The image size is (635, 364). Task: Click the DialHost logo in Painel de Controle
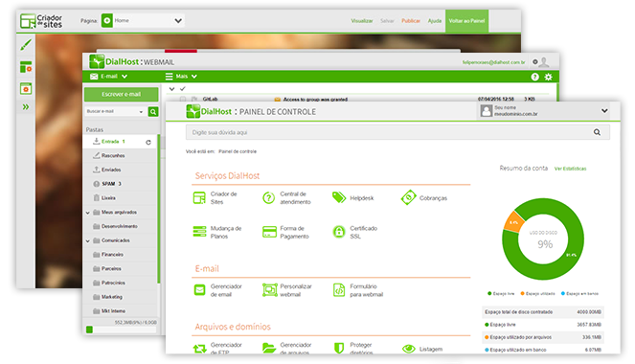click(209, 111)
